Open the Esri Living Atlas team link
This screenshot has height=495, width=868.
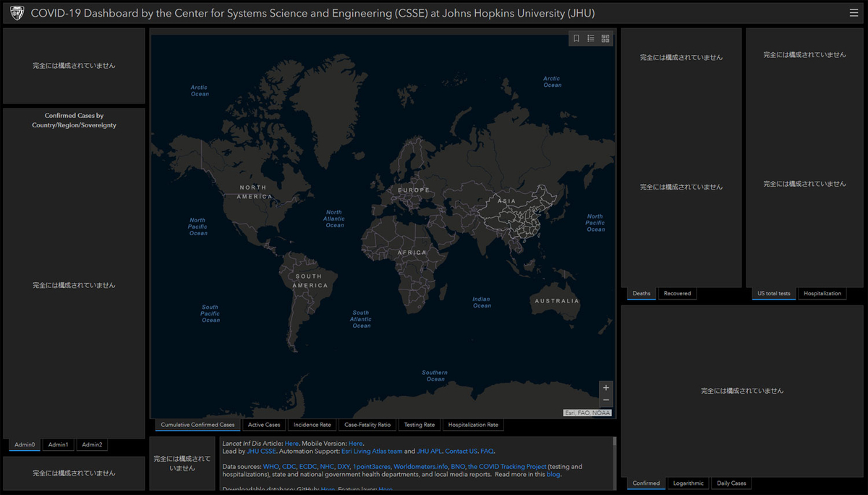[372, 451]
